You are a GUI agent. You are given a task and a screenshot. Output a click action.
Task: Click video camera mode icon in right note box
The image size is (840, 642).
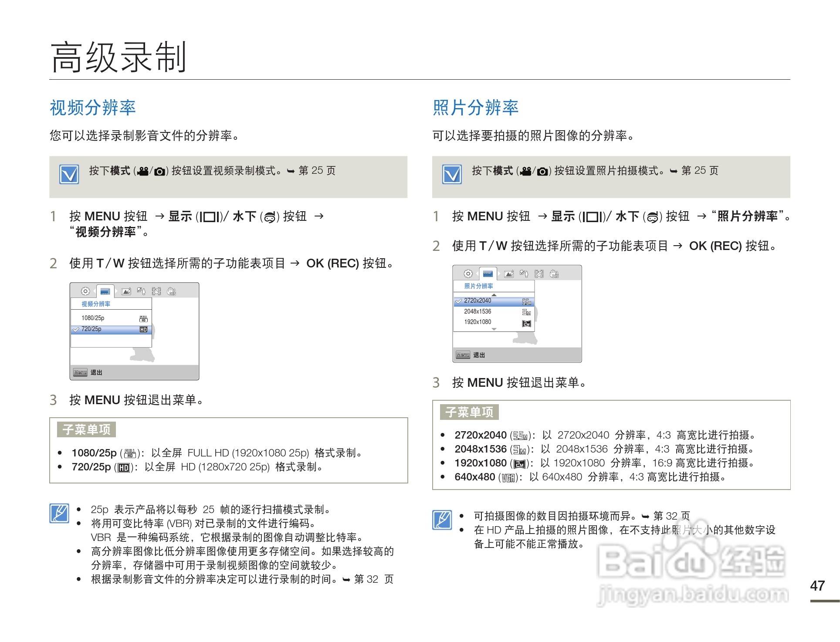tap(525, 171)
